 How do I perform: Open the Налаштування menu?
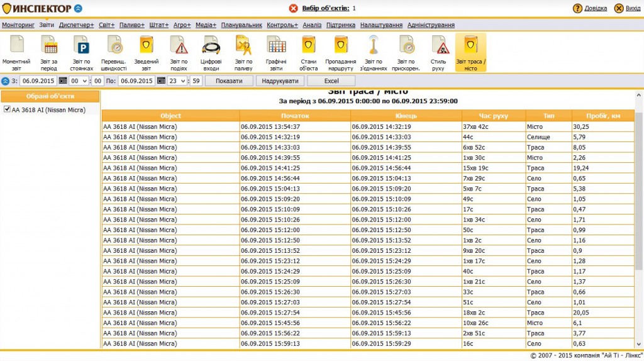[x=381, y=25]
